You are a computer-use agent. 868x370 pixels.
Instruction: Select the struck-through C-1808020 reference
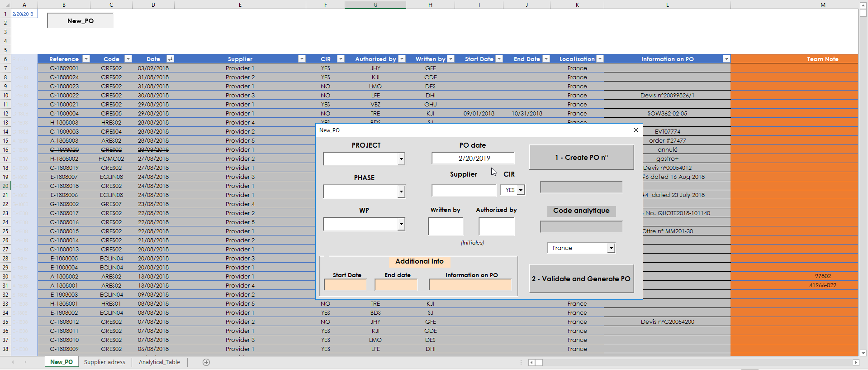pyautogui.click(x=64, y=149)
